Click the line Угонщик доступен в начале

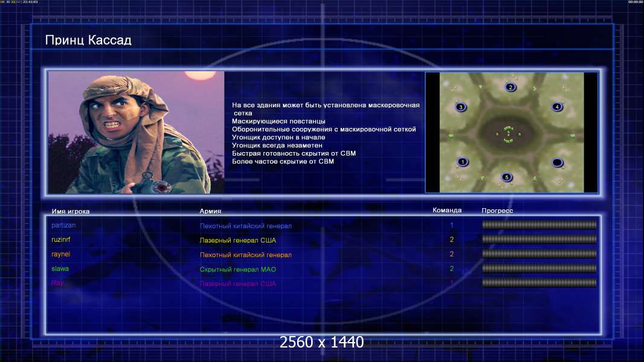pyautogui.click(x=279, y=138)
